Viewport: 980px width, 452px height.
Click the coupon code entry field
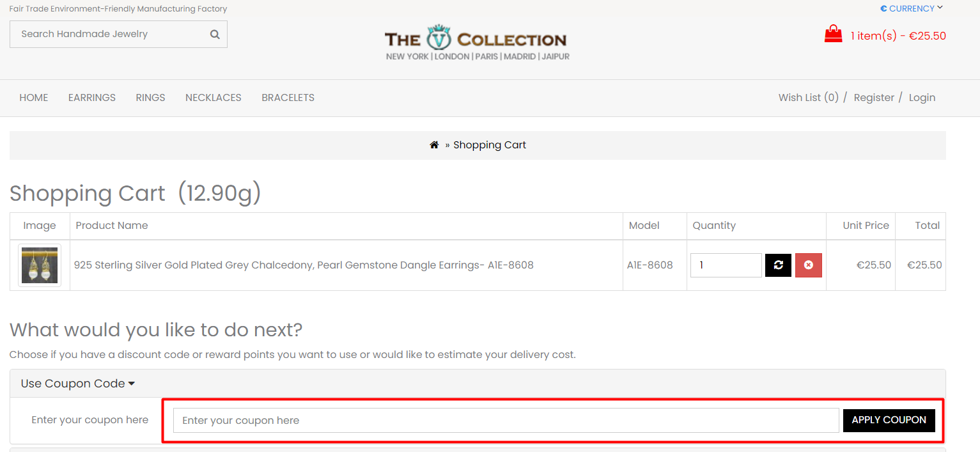click(x=504, y=420)
